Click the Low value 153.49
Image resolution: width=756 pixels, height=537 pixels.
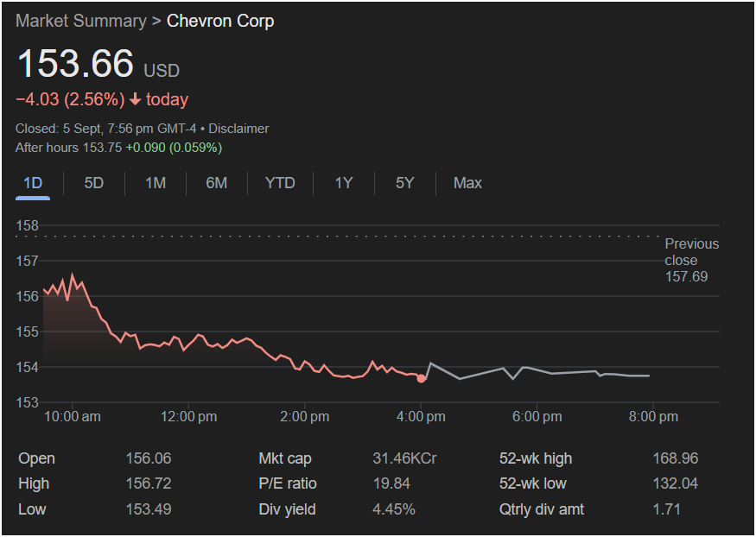tap(149, 509)
